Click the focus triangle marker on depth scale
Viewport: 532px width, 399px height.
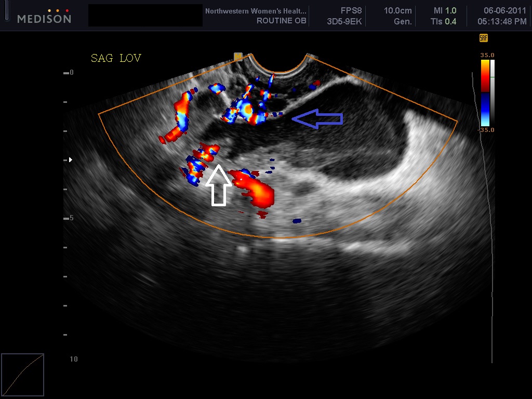pos(71,160)
